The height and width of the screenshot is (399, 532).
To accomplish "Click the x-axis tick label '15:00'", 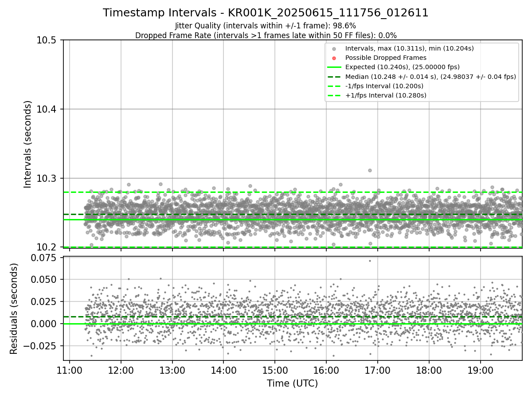I will click(275, 370).
